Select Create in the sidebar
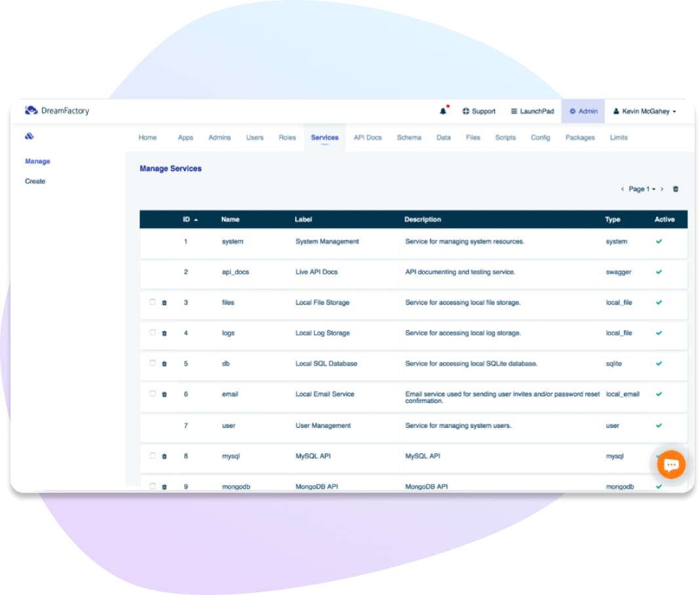This screenshot has height=595, width=700. (x=35, y=182)
